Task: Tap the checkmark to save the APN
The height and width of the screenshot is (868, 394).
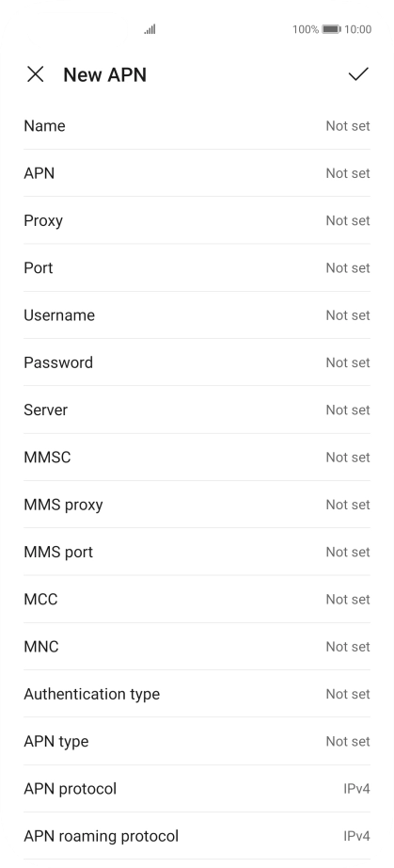Action: pyautogui.click(x=358, y=74)
